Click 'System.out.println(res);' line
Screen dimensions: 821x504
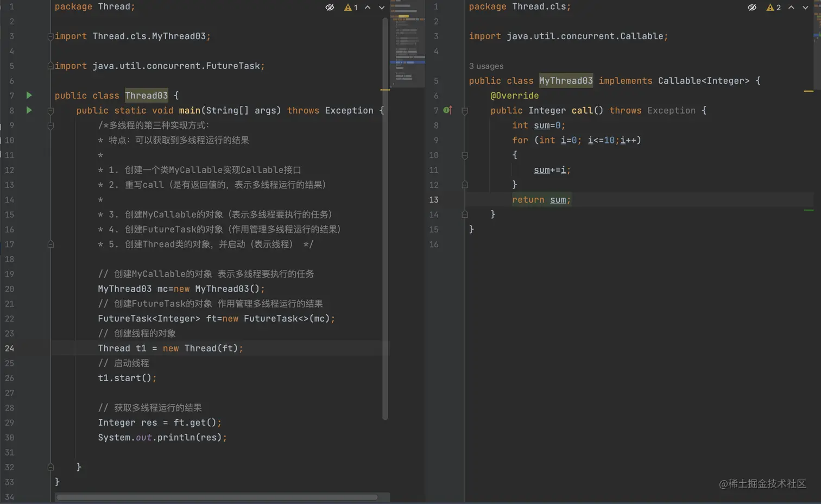coord(162,437)
